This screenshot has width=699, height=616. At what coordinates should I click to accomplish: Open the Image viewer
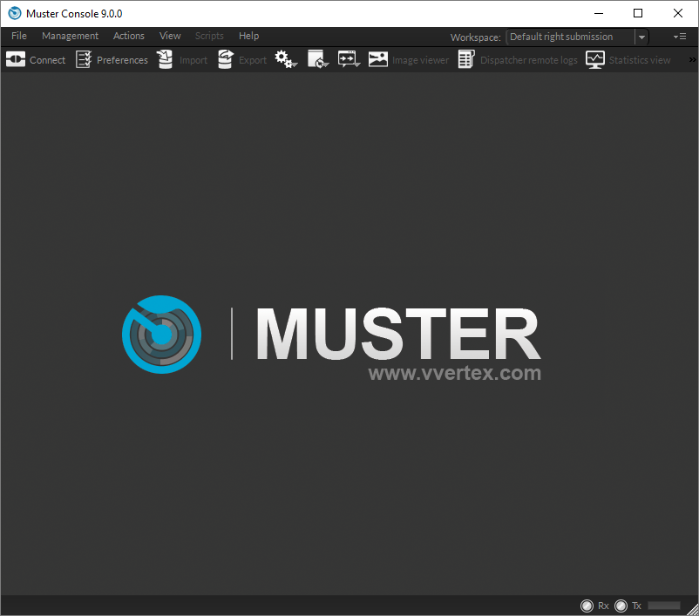(x=377, y=59)
